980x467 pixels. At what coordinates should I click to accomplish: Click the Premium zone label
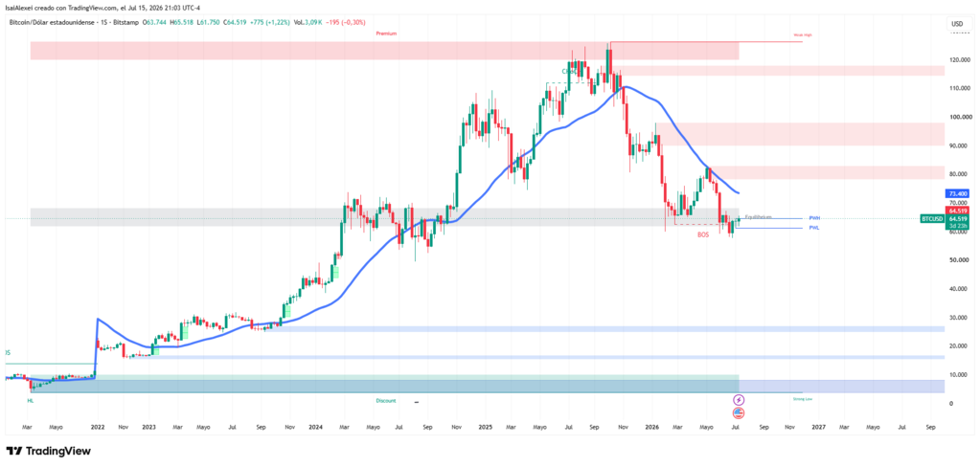[386, 33]
